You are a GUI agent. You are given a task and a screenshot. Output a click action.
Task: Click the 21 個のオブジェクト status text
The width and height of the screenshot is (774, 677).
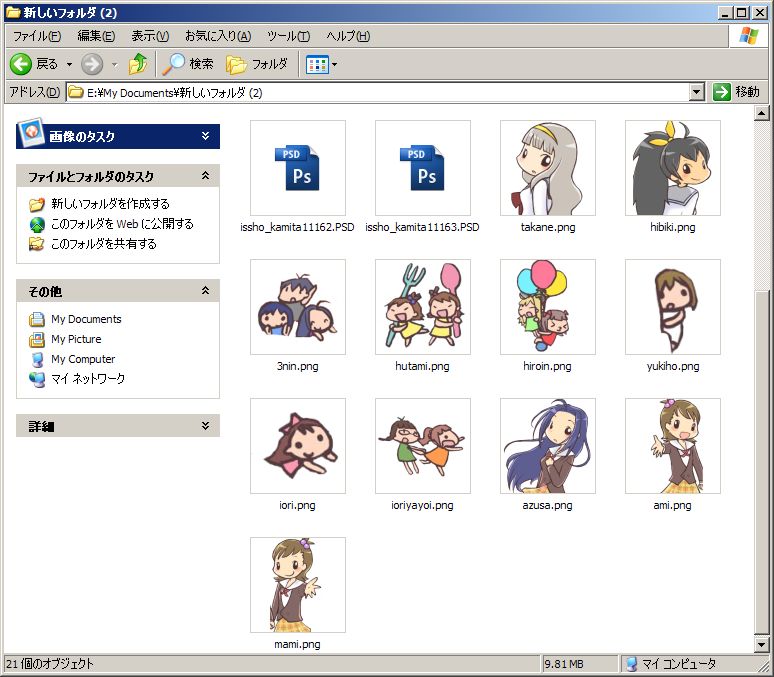(x=49, y=664)
